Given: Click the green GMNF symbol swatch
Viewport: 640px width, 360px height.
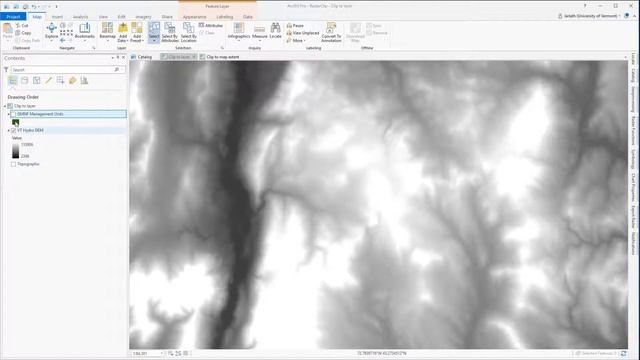Looking at the screenshot, I should [16, 122].
